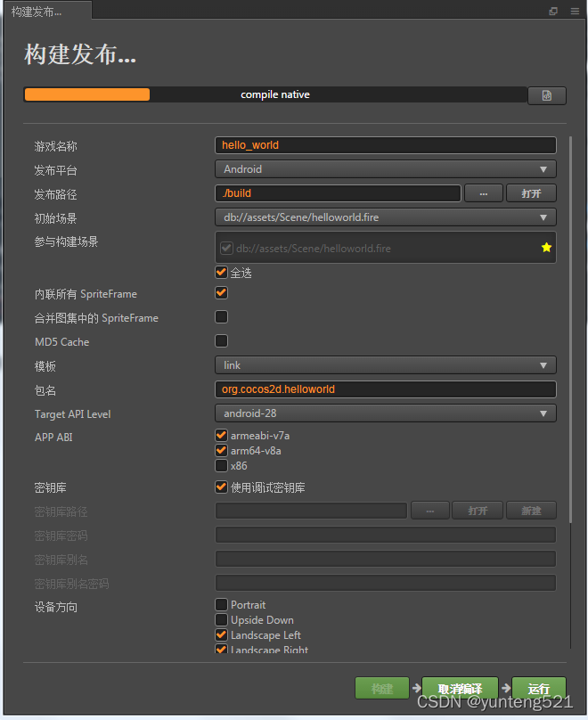
Task: Click the keystore 打开 button
Action: coord(478,511)
